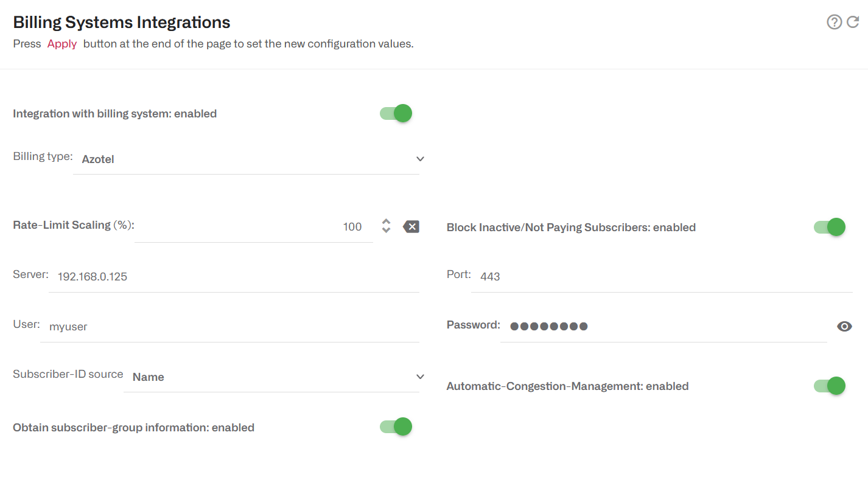The height and width of the screenshot is (480, 868).
Task: Reveal the password using the eye icon
Action: (845, 326)
